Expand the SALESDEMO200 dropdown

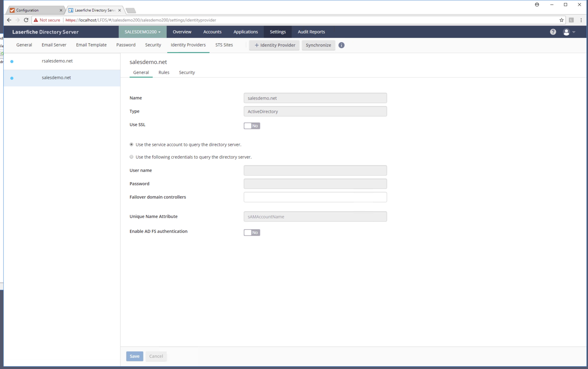(x=143, y=32)
